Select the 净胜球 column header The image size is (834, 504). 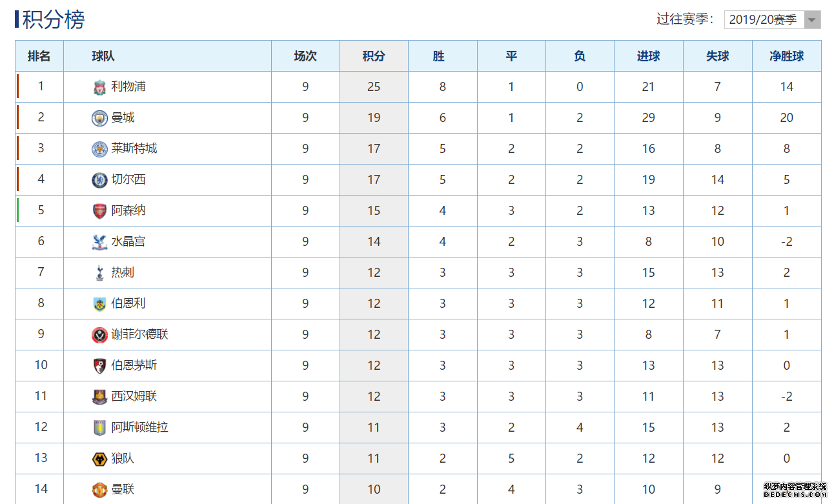tap(786, 56)
